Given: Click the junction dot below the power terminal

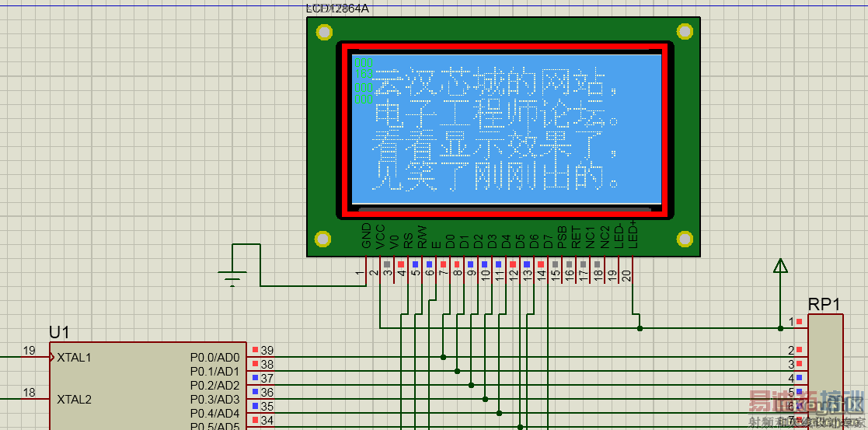Looking at the screenshot, I should 780,329.
